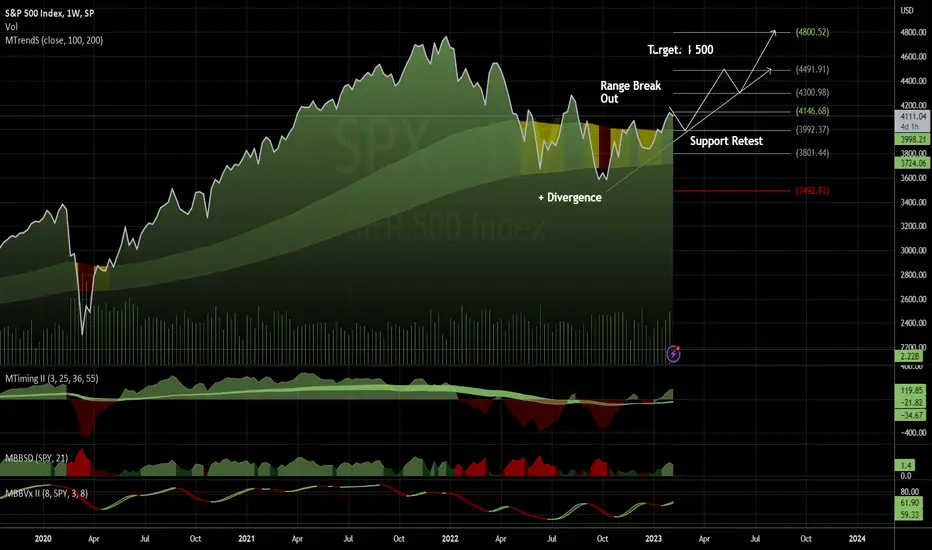Click the (4146.68) green level label
Screen dimensions: 932x550
coord(812,111)
